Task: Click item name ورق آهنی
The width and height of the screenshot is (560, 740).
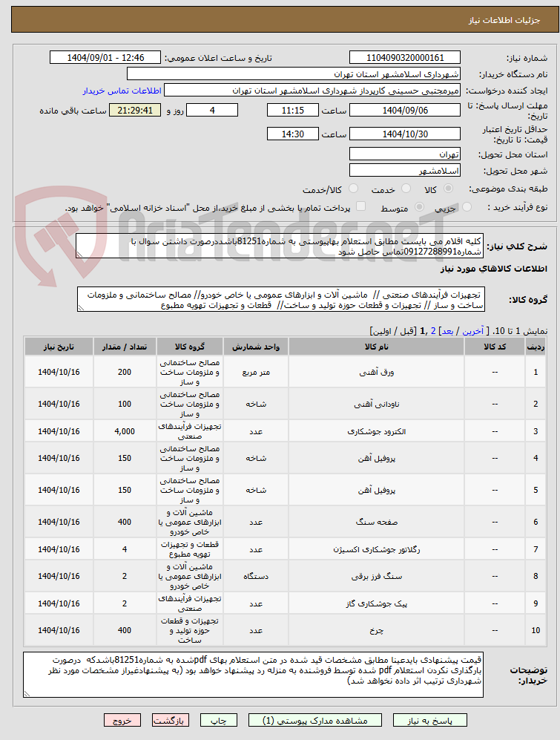Action: [x=377, y=372]
